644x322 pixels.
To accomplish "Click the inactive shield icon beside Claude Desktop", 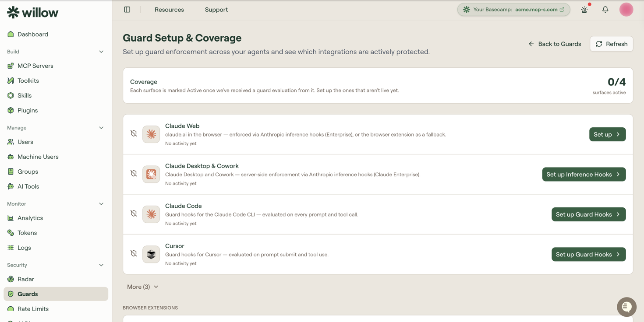I will pos(134,173).
